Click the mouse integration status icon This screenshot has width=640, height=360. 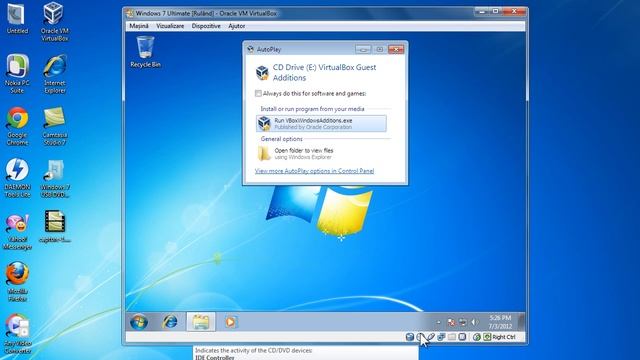coord(477,337)
